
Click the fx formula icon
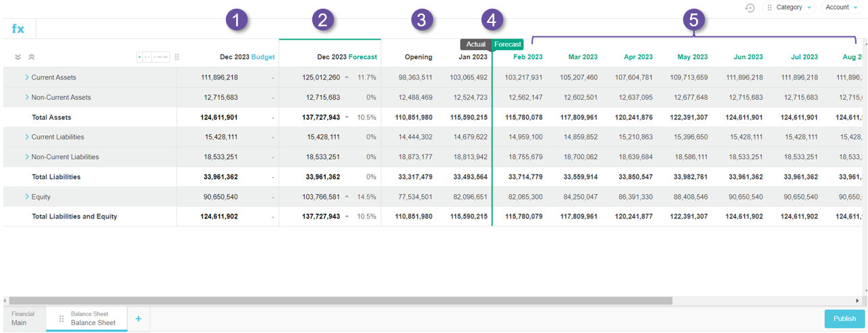[x=18, y=29]
